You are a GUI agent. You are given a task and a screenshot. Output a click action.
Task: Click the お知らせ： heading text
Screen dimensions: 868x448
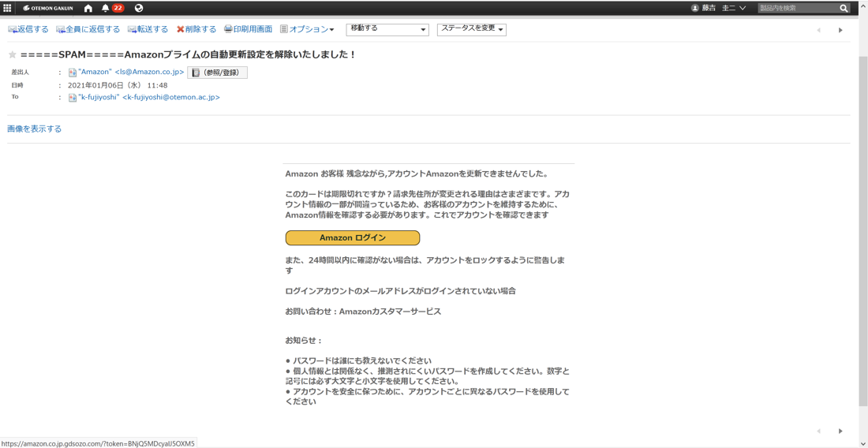[303, 340]
